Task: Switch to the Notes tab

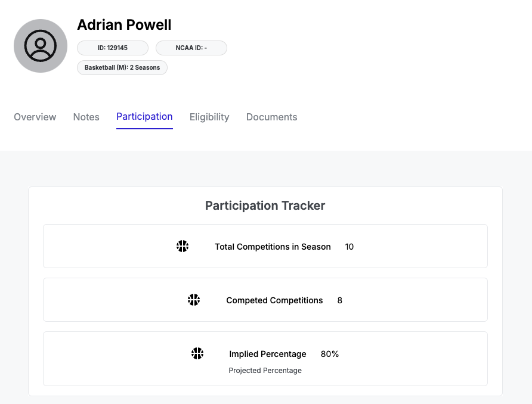Action: (x=86, y=117)
